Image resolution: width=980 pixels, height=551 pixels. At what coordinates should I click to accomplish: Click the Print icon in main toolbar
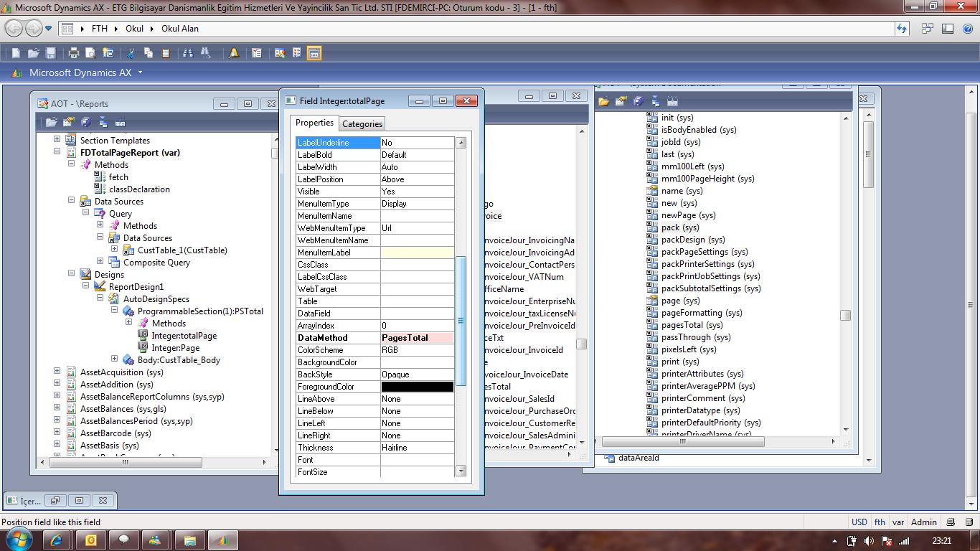tap(73, 53)
